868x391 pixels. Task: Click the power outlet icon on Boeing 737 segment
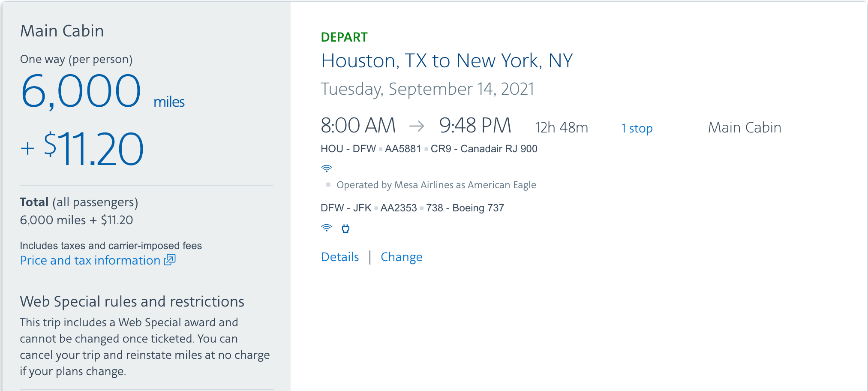(x=345, y=229)
